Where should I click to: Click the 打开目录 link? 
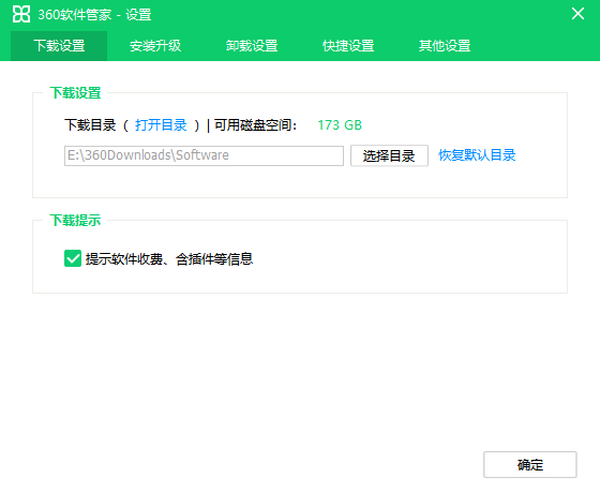pyautogui.click(x=161, y=125)
